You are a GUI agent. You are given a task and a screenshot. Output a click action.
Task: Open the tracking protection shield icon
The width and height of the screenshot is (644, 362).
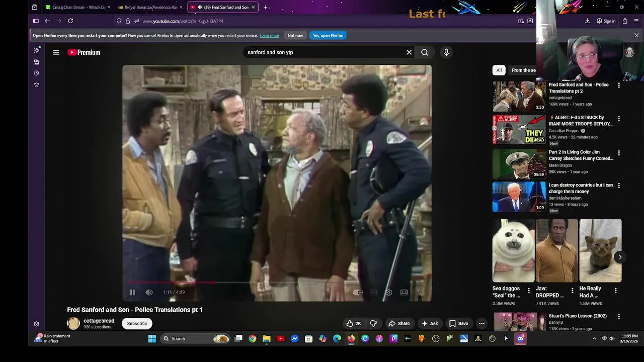tap(119, 21)
